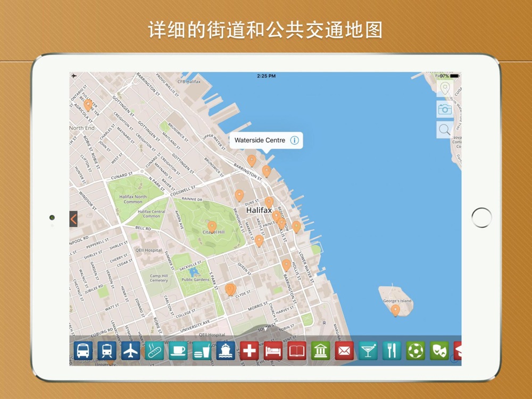Show hospitals with the red cross icon
Image resolution: width=532 pixels, height=399 pixels.
(x=250, y=351)
